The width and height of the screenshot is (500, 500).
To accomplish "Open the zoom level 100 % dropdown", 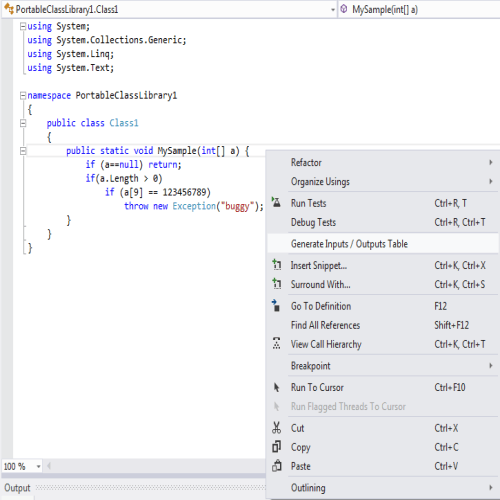I will (38, 466).
